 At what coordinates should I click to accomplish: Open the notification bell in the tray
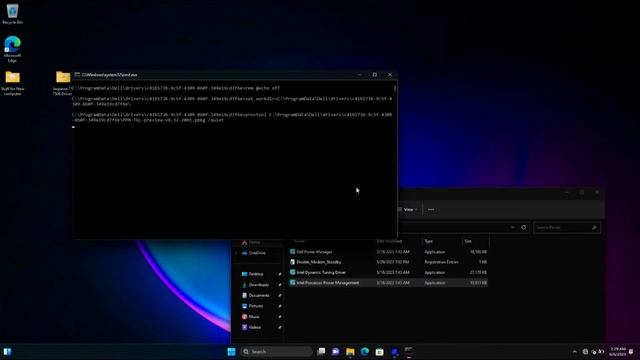pos(631,351)
